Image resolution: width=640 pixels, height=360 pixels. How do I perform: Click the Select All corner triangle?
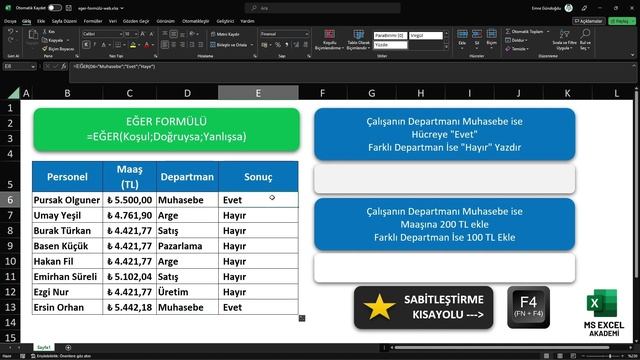click(x=13, y=93)
